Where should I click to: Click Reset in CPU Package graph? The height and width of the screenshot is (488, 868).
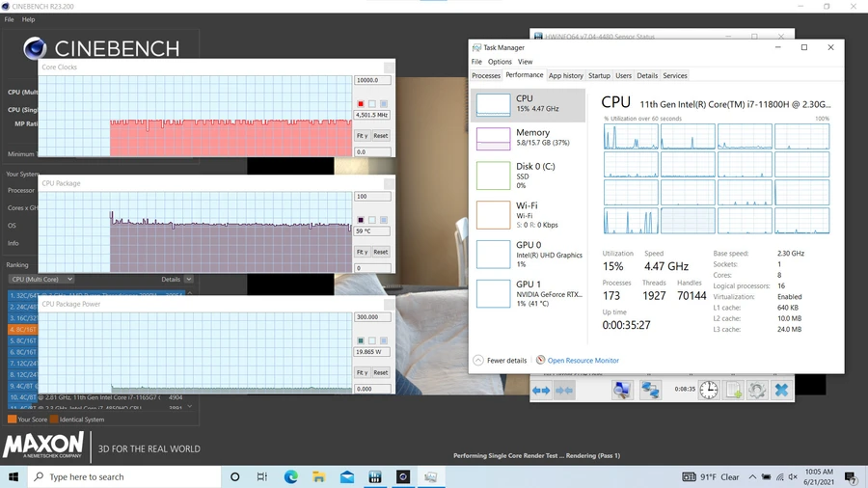point(380,252)
